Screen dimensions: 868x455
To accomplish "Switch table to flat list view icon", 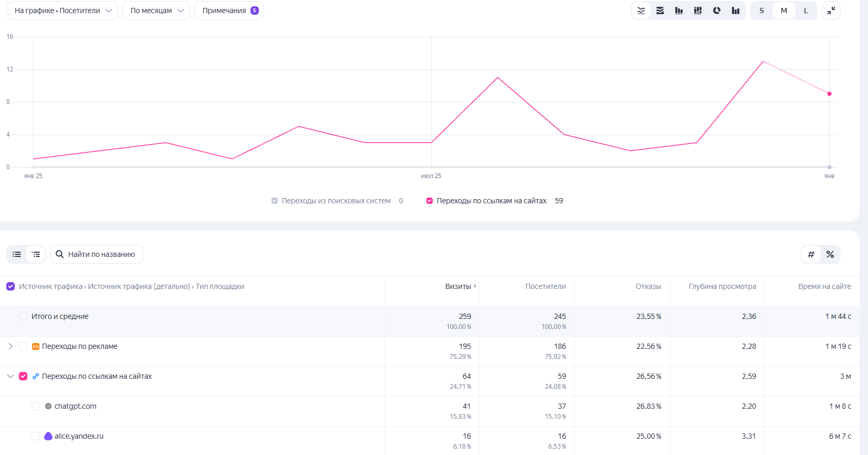I will coord(17,254).
